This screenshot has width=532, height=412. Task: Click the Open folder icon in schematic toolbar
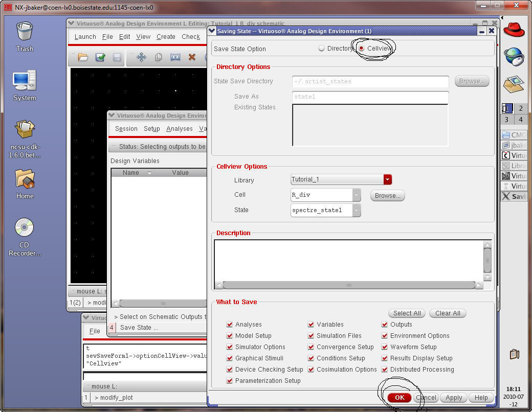83,57
